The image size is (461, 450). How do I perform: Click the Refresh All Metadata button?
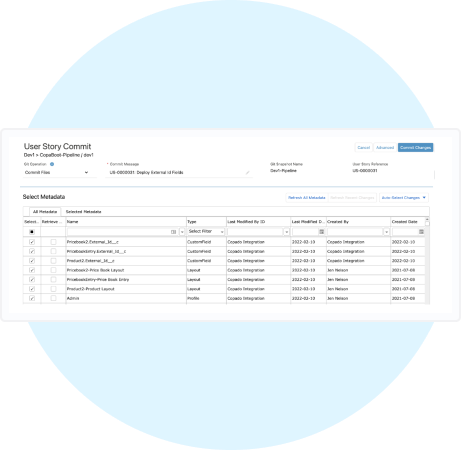(307, 198)
